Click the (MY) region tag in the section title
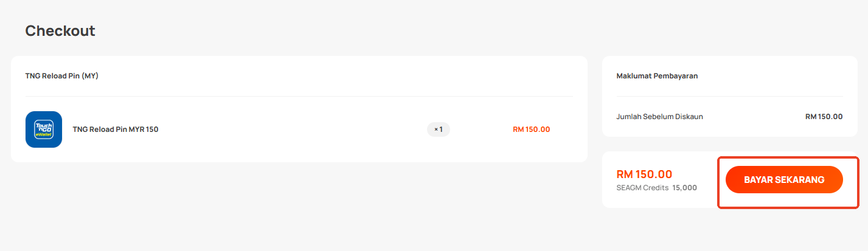The image size is (868, 251). tap(90, 76)
